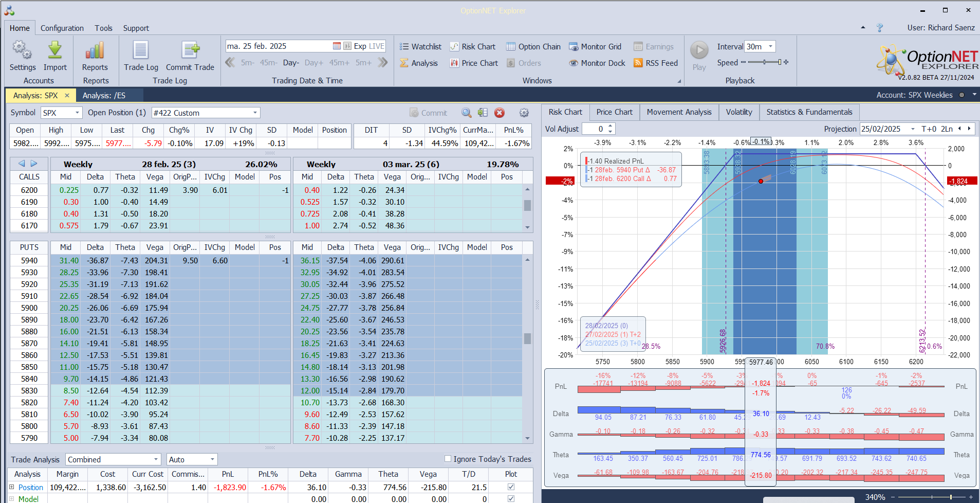Viewport: 980px width, 503px height.
Task: Toggle Ignore Today's Trades checkbox
Action: click(448, 459)
